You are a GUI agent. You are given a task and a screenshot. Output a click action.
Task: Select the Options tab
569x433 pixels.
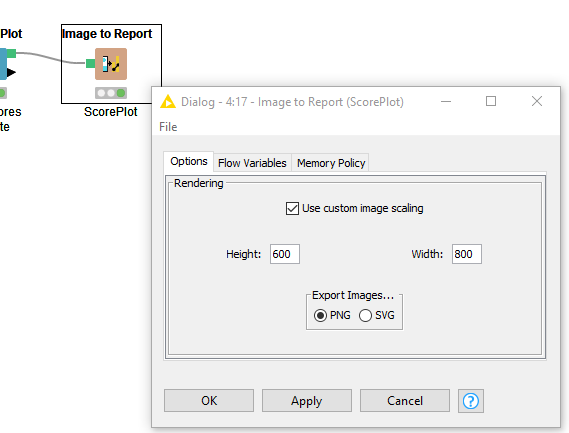click(189, 161)
